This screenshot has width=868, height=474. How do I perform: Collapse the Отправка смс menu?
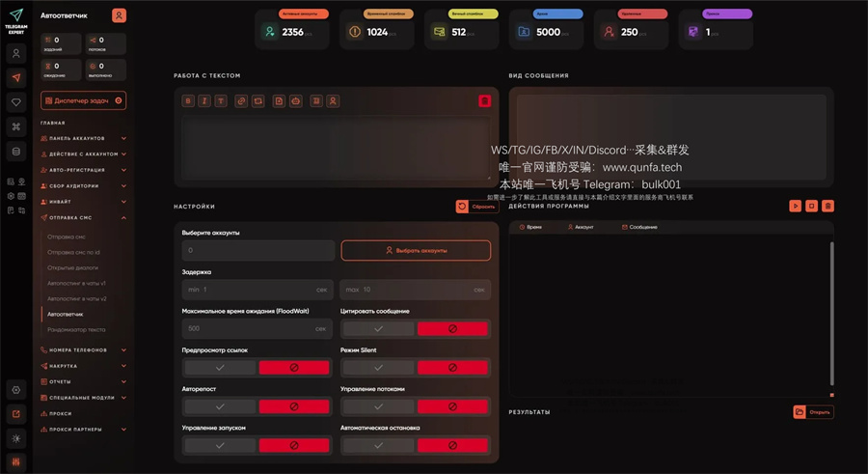(83, 218)
